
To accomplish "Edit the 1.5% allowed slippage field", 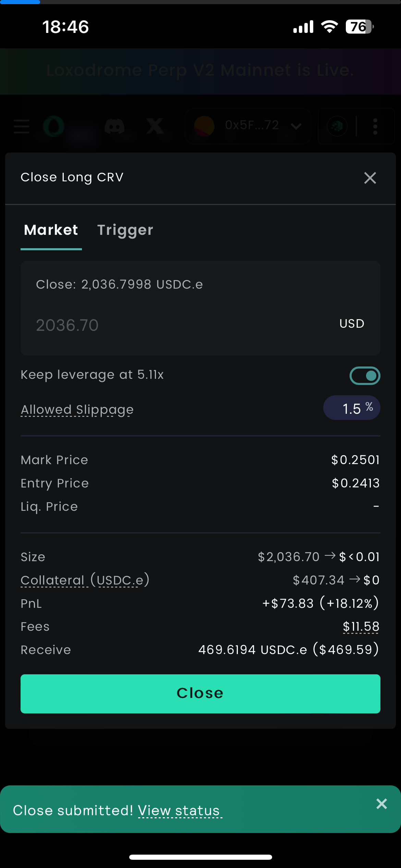I will point(352,408).
